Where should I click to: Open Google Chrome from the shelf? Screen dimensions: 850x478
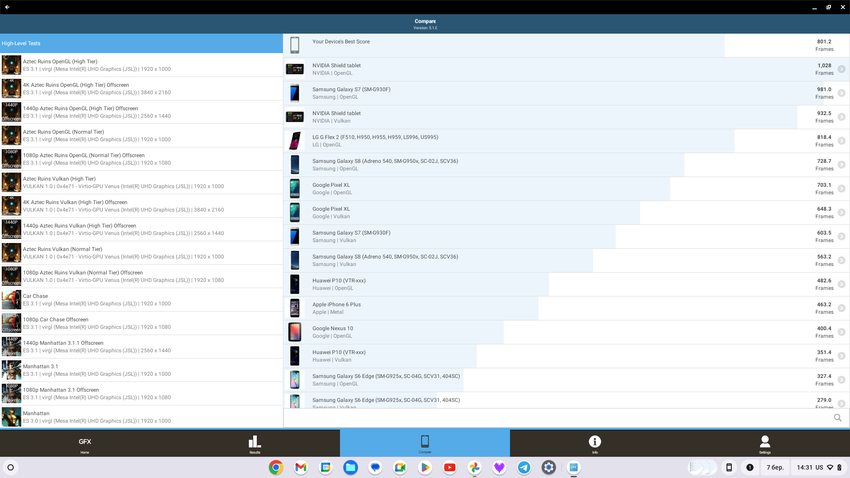tap(276, 467)
